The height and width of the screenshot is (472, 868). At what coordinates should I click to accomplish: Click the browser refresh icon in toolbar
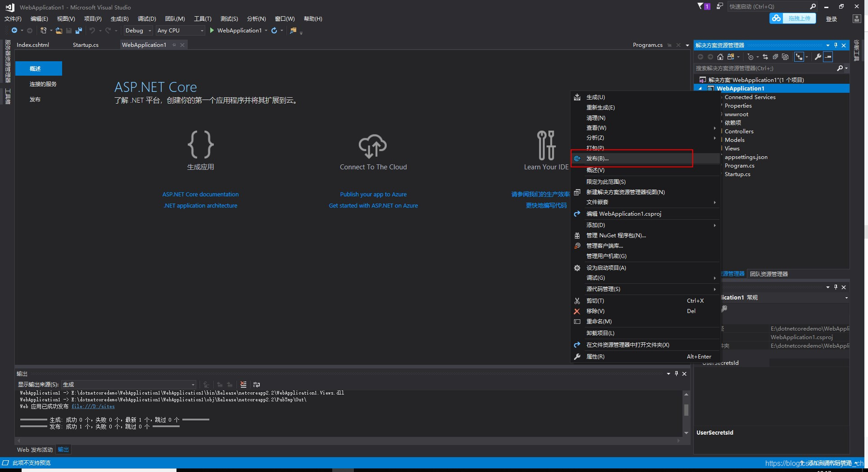click(x=274, y=31)
